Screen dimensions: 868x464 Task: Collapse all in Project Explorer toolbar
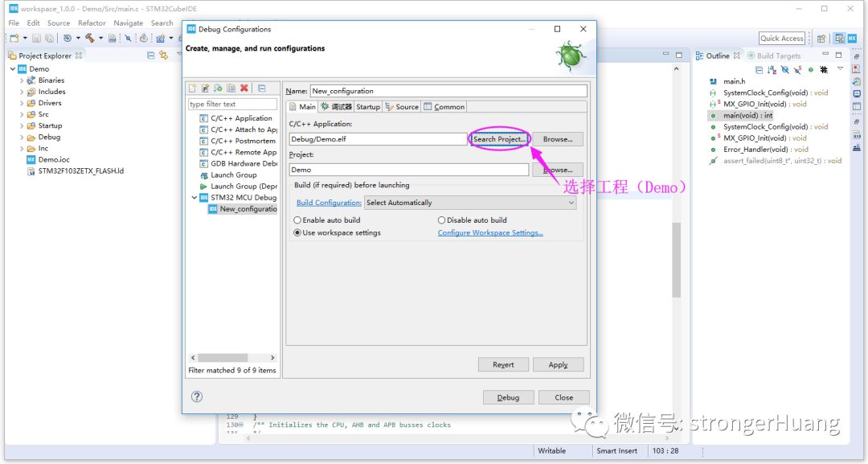150,55
